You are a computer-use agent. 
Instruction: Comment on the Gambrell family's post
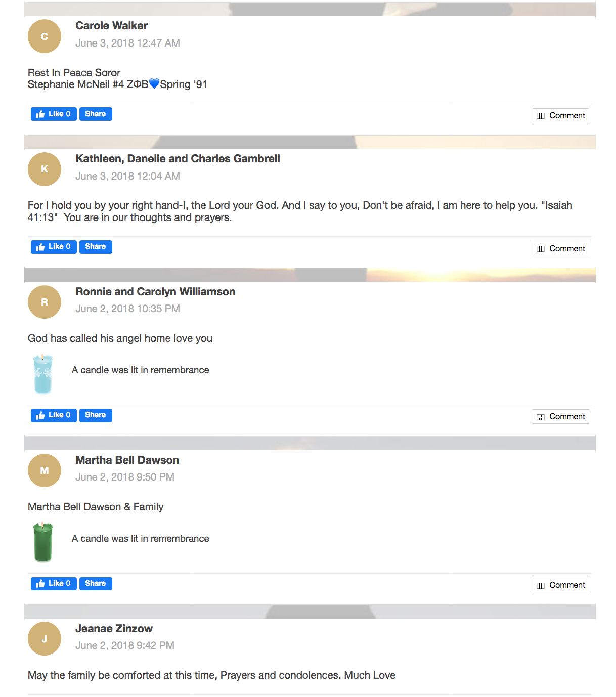tap(561, 248)
